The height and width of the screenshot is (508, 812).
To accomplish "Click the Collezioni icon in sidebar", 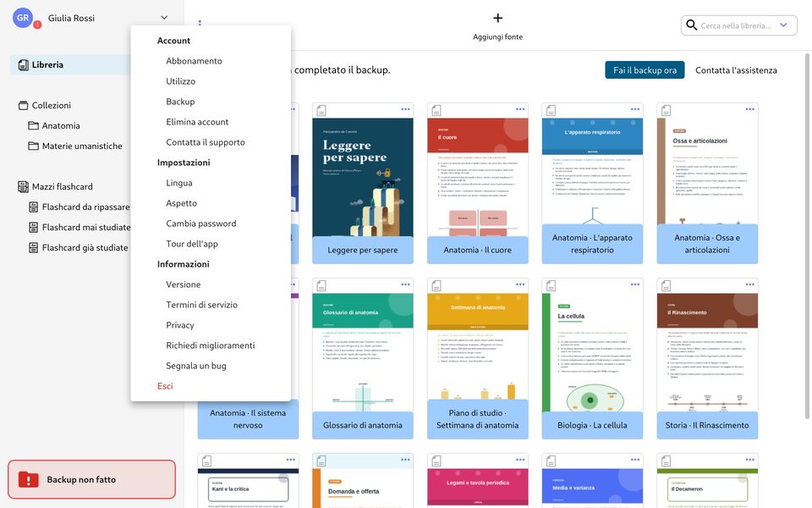I will 24,105.
